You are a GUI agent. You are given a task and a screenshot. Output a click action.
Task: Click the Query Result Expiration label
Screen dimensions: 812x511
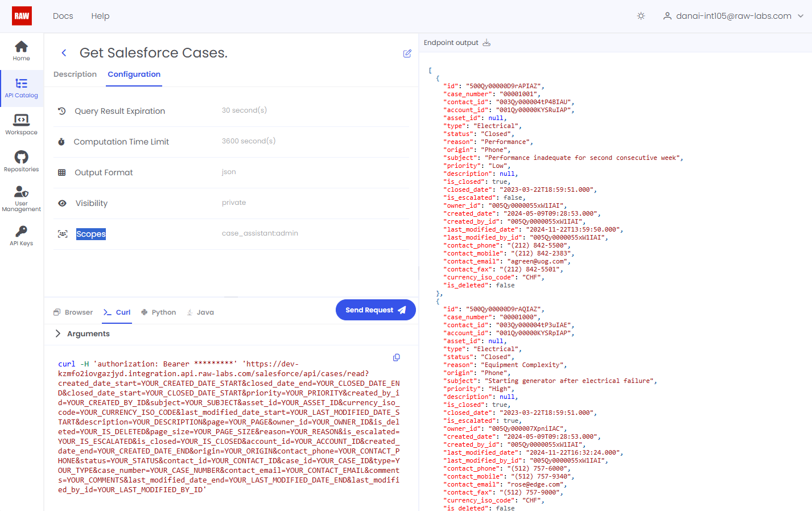120,111
